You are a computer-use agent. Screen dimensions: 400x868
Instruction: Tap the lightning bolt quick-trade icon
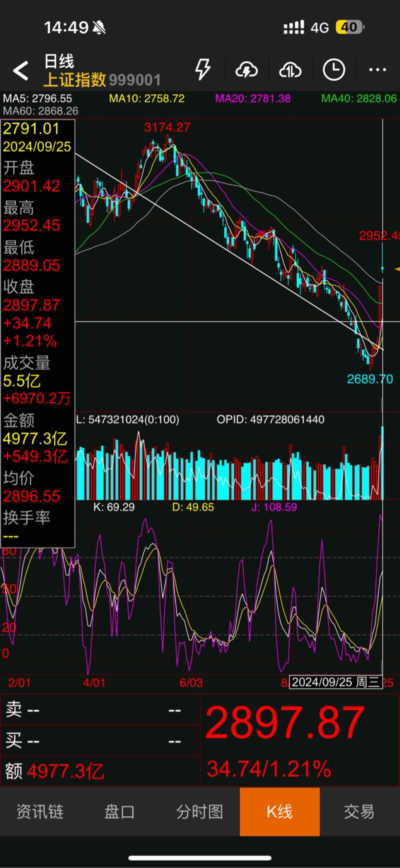[203, 70]
